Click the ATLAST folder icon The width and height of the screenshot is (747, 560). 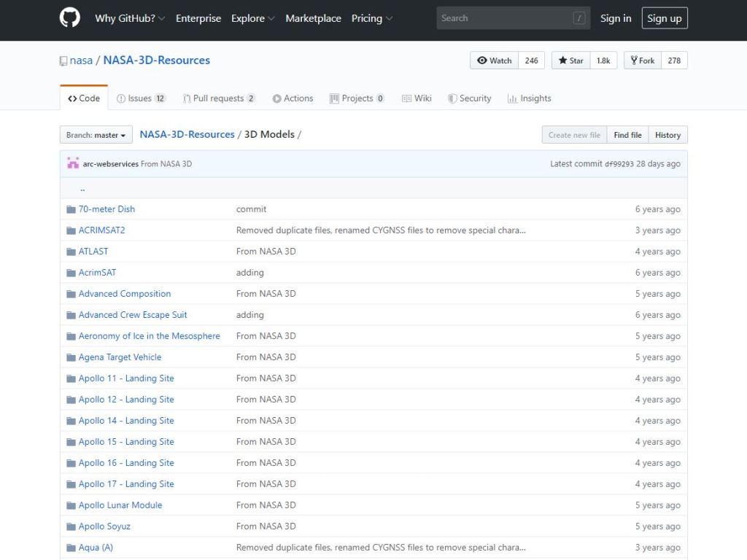(x=71, y=252)
